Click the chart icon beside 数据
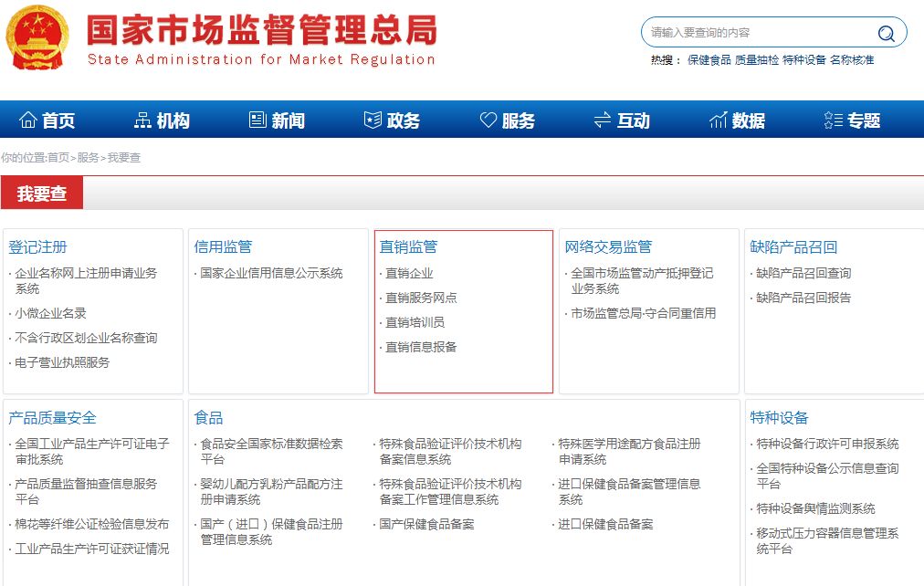The width and height of the screenshot is (924, 586). (x=719, y=120)
